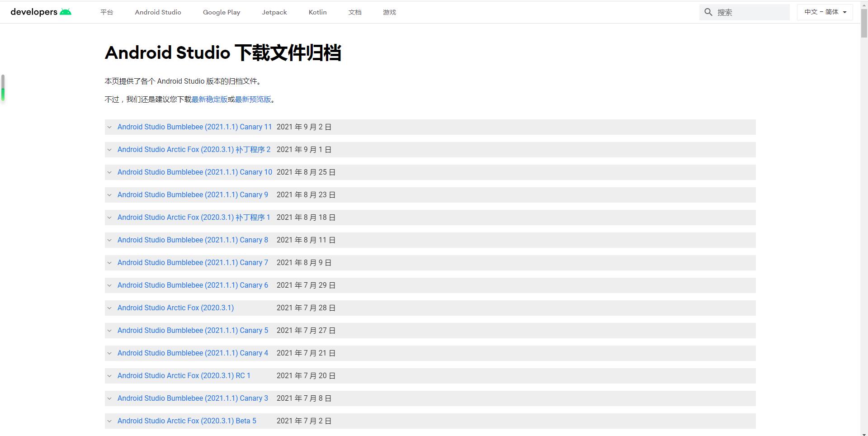Expand the Bumblebee Canary 5 chevron
The width and height of the screenshot is (868, 436).
click(x=109, y=331)
